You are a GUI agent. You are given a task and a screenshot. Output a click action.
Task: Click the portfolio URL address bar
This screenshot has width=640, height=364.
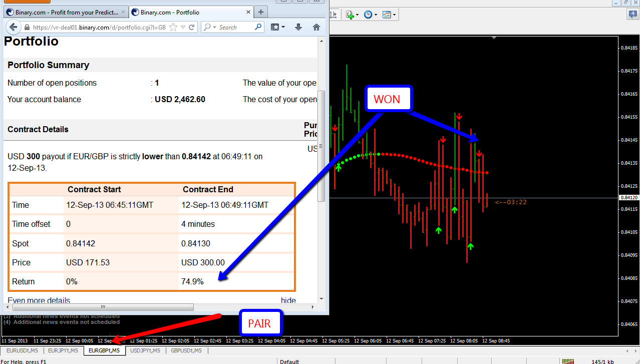click(99, 28)
